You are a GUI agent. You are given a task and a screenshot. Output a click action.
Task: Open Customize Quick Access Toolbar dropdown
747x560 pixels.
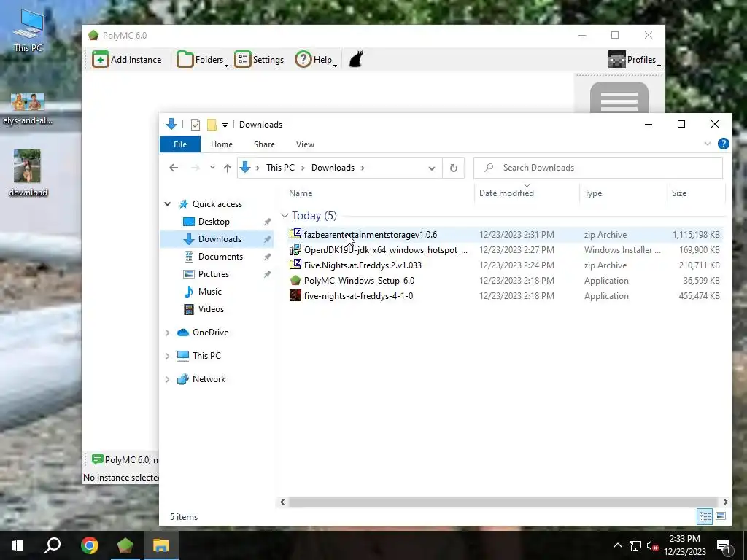click(225, 125)
